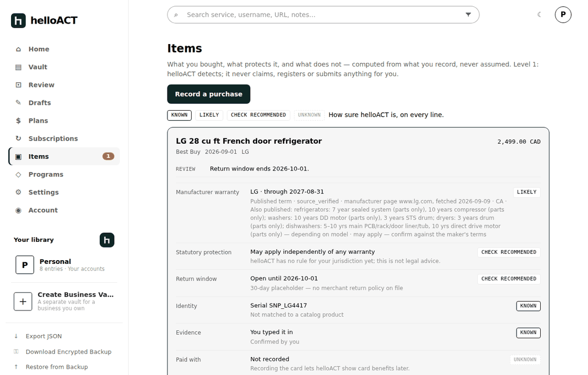
Task: Open the P profile avatar menu
Action: 563,15
